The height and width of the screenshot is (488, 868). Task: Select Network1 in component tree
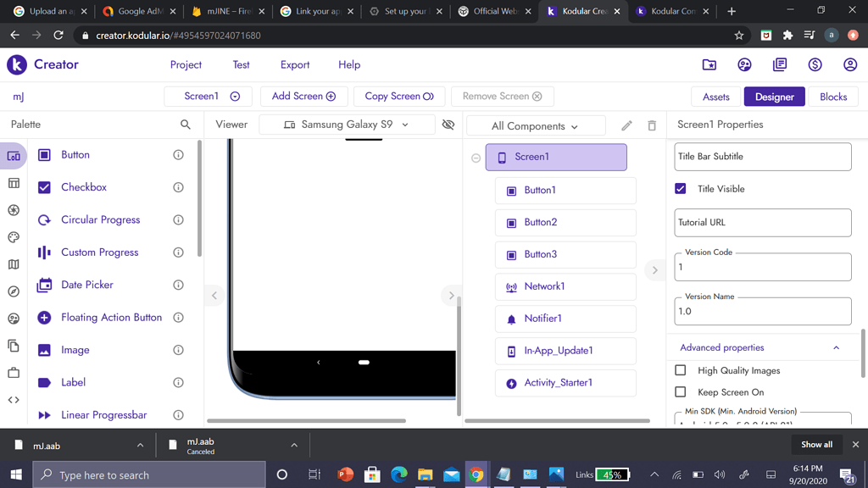pos(565,286)
